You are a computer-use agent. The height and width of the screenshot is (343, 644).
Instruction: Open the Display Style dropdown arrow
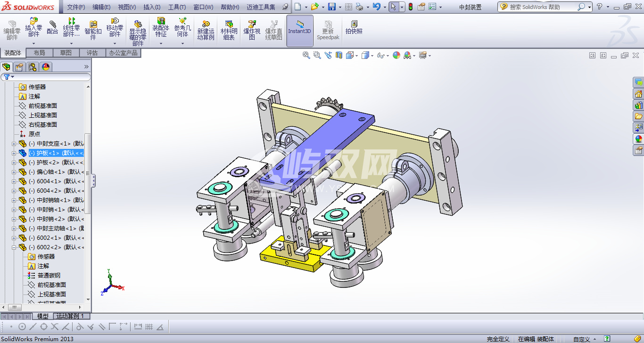coord(372,56)
